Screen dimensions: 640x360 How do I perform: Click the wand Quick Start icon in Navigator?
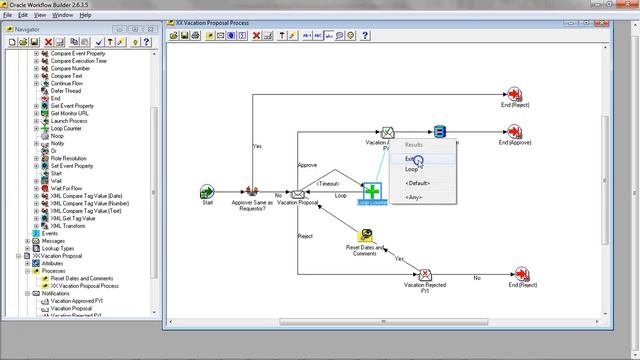(121, 42)
